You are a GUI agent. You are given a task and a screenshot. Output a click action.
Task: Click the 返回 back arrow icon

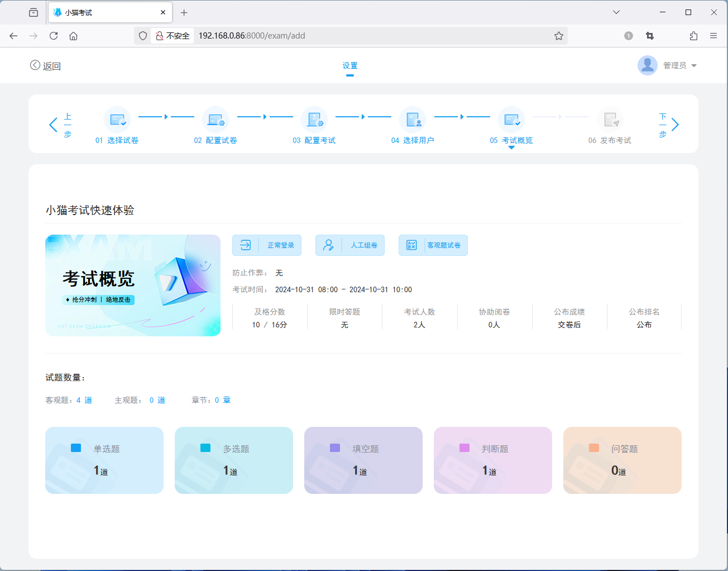tap(35, 65)
